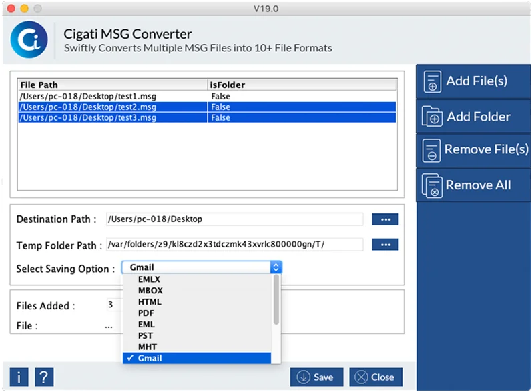The width and height of the screenshot is (532, 392).
Task: Click the False cell for test1.msg
Action: point(302,97)
